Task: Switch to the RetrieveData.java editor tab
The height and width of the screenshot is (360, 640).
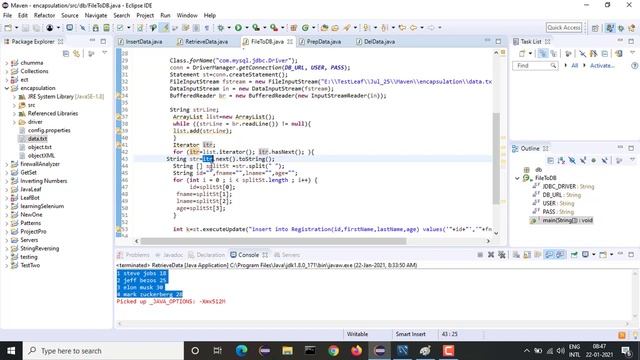Action: (202, 42)
